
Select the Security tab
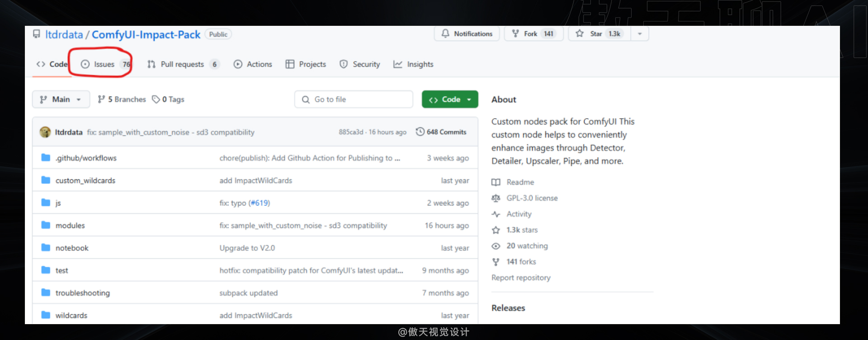pos(360,64)
